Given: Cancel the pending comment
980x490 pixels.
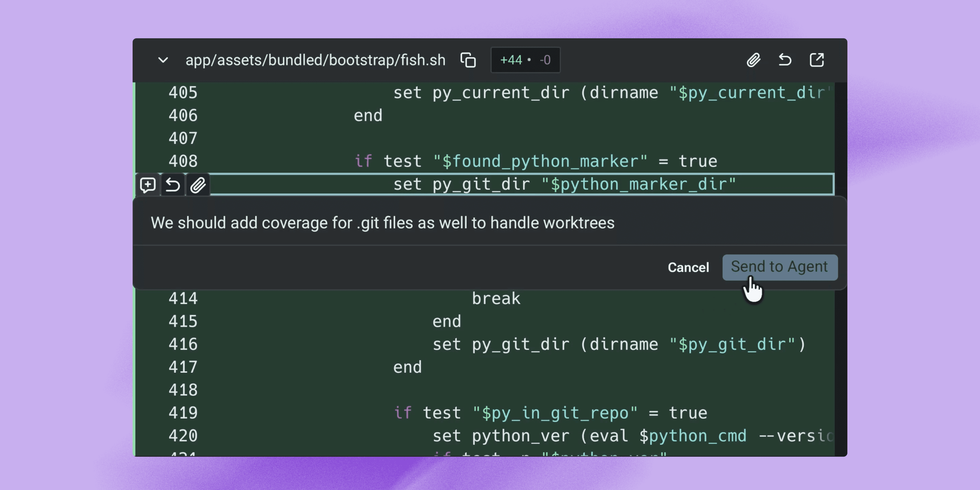Looking at the screenshot, I should 688,267.
